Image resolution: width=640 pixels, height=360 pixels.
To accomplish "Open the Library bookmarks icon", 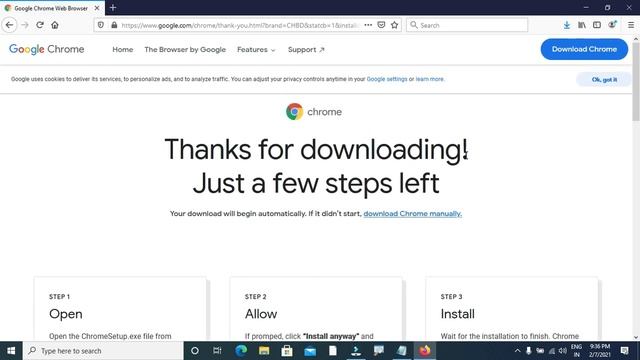I will click(x=582, y=25).
